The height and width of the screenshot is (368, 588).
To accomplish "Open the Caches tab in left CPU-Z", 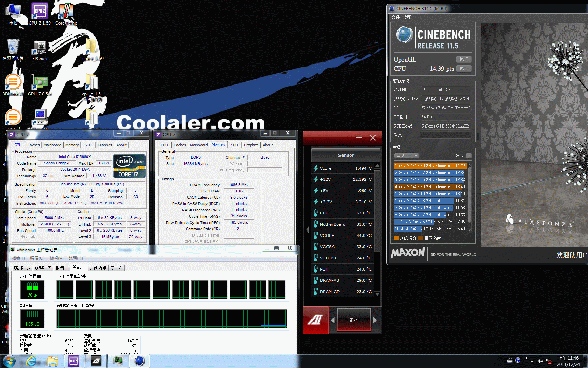I will (x=34, y=145).
